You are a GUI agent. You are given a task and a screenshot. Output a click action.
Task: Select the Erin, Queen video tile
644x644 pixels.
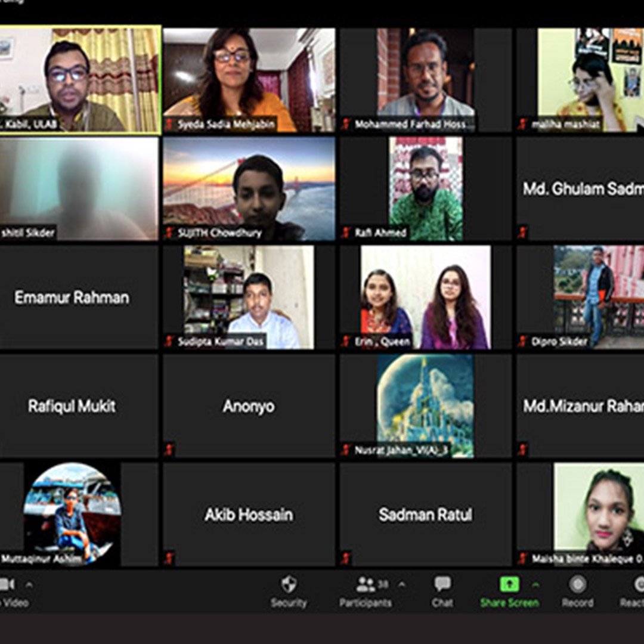[x=426, y=298]
